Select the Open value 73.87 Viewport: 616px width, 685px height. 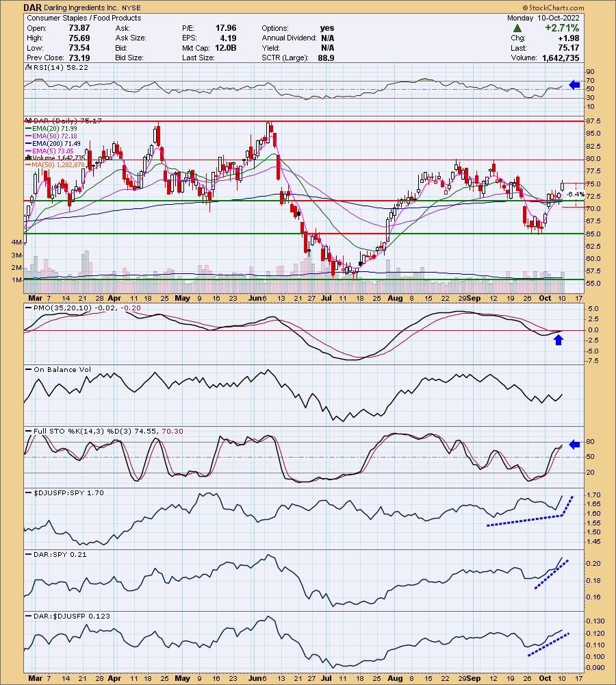click(79, 28)
